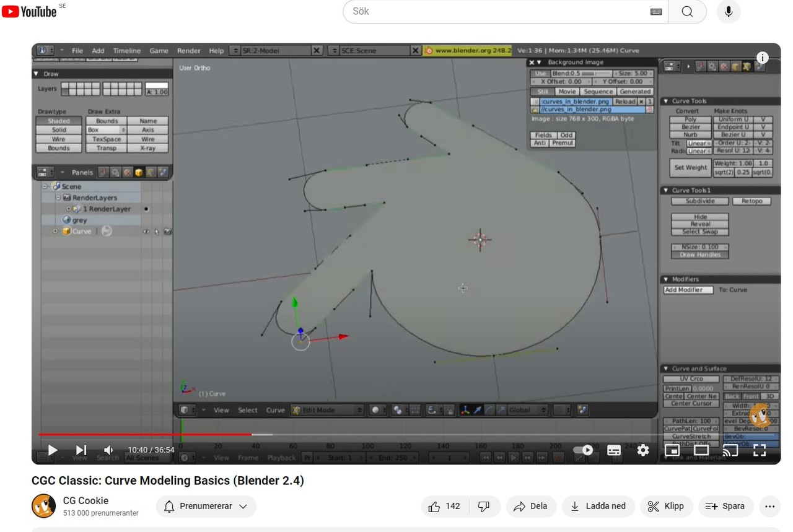Toggle the autoplay switch
793x532 pixels.
[583, 450]
